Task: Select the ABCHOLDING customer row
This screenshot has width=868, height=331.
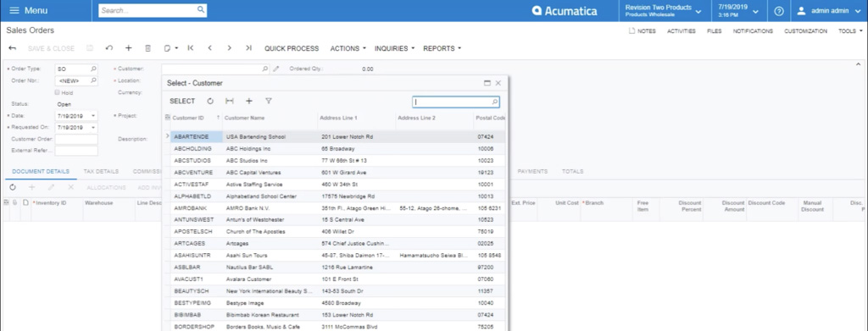Action: click(x=334, y=149)
